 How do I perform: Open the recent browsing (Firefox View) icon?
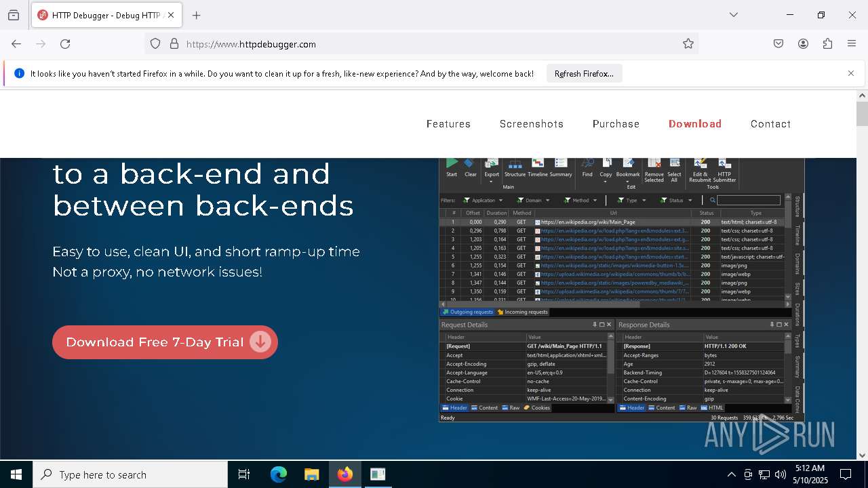click(14, 15)
